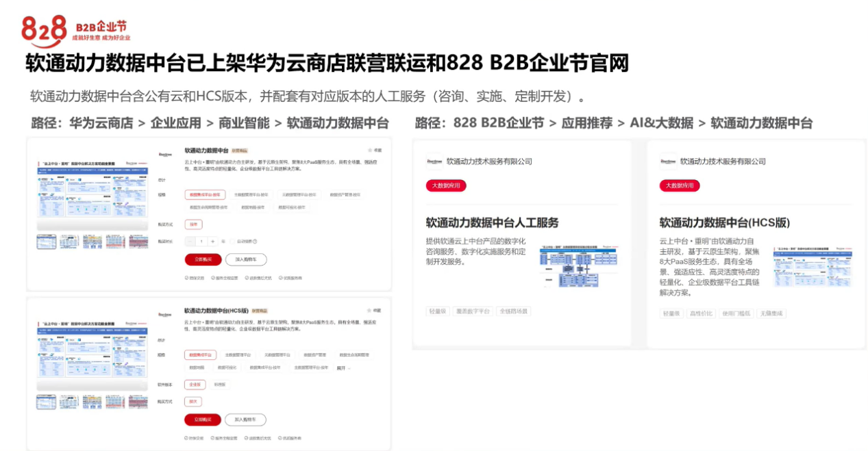
Task: Open third thumbnail under HCS版 listing's main image
Action: [92, 402]
